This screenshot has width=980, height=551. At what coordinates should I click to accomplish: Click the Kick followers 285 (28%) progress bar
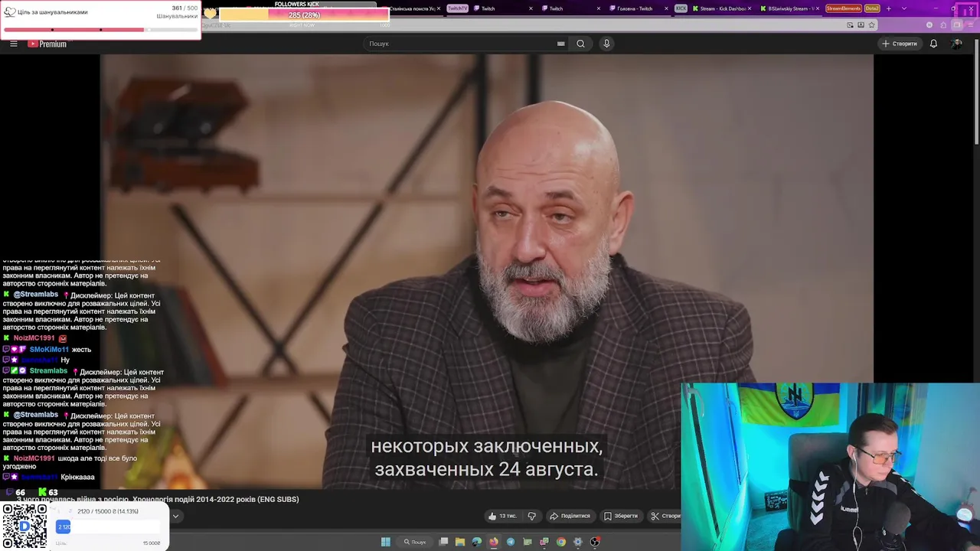click(x=304, y=15)
